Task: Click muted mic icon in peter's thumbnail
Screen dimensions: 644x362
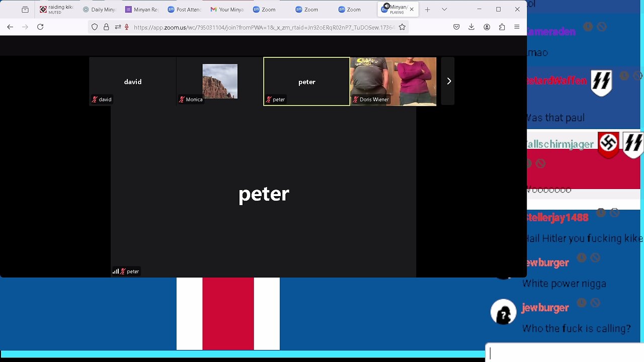Action: [x=269, y=100]
